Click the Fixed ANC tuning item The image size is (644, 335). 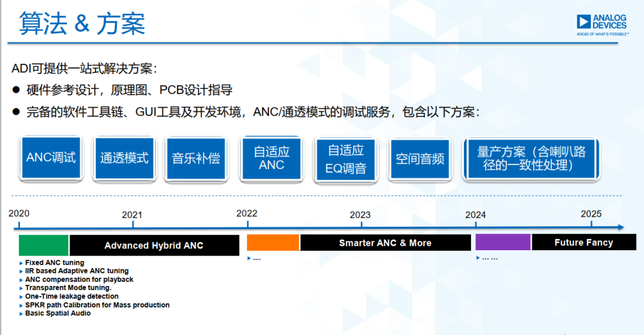click(55, 263)
